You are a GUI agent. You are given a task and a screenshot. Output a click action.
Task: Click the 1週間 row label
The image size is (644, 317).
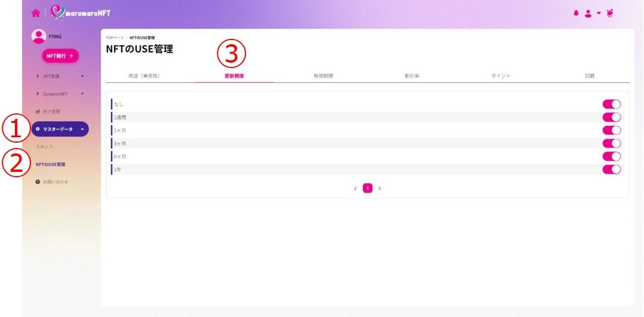point(120,118)
